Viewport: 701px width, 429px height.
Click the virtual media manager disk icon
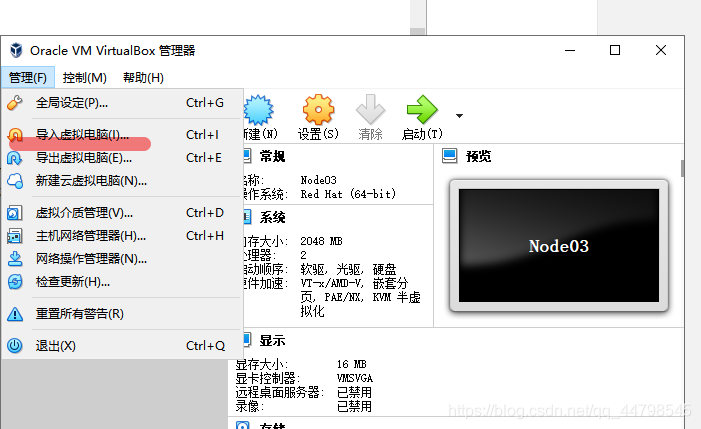[x=15, y=213]
